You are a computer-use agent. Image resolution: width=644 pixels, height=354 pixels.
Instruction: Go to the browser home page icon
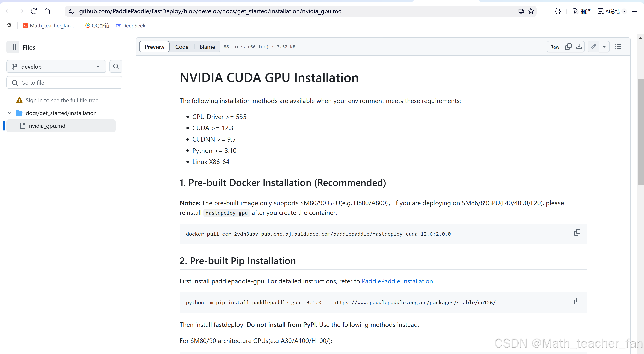(x=47, y=11)
